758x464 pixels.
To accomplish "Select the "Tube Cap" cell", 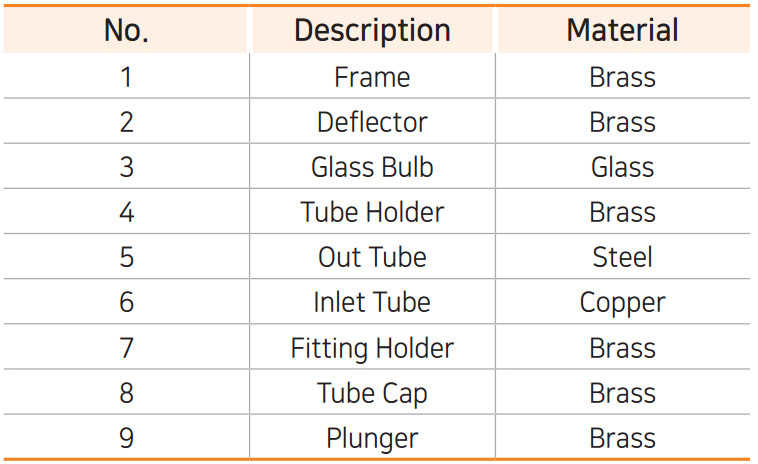I will pyautogui.click(x=372, y=393).
